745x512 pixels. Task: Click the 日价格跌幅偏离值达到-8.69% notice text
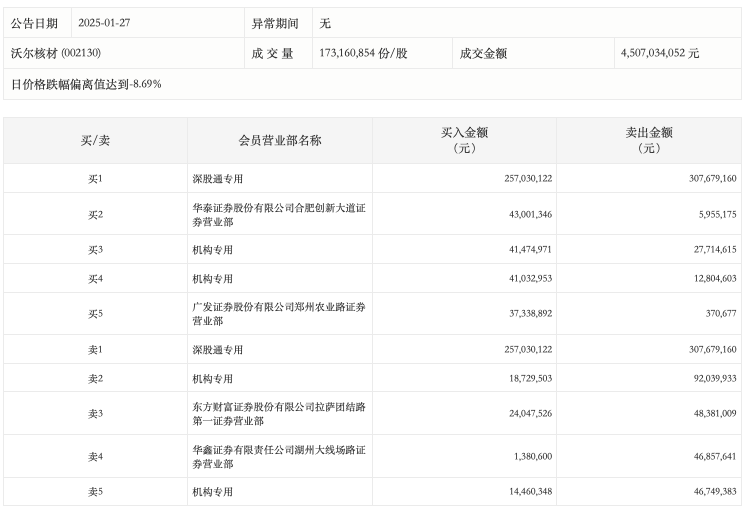point(86,84)
